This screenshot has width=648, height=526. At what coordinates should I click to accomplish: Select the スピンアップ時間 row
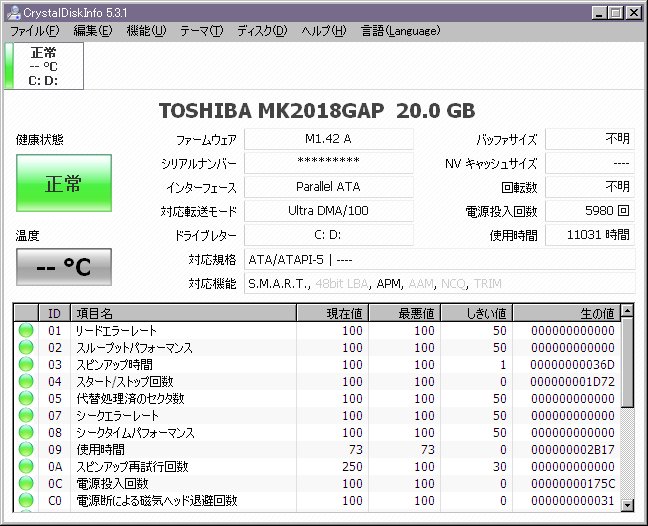317,364
